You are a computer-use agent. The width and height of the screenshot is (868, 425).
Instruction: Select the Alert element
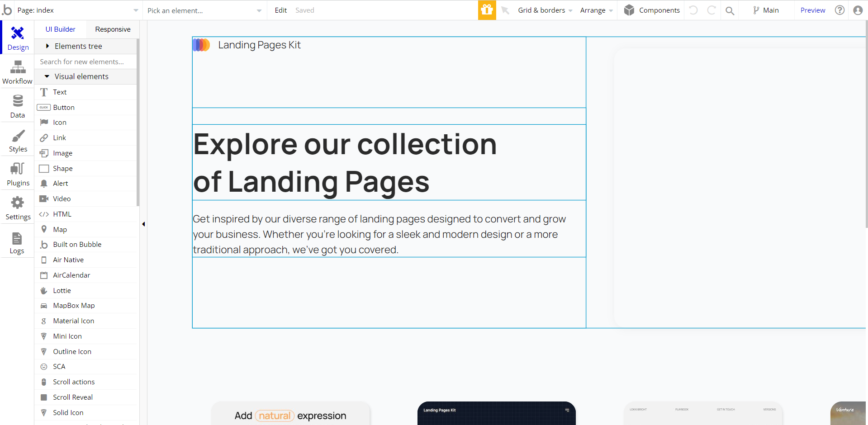(86, 184)
